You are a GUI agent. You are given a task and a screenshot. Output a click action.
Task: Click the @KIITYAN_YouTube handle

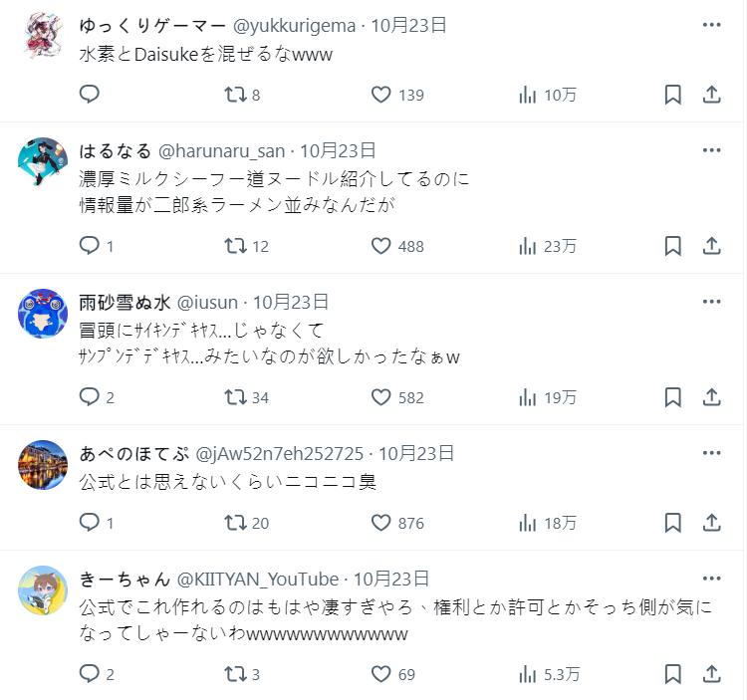258,580
